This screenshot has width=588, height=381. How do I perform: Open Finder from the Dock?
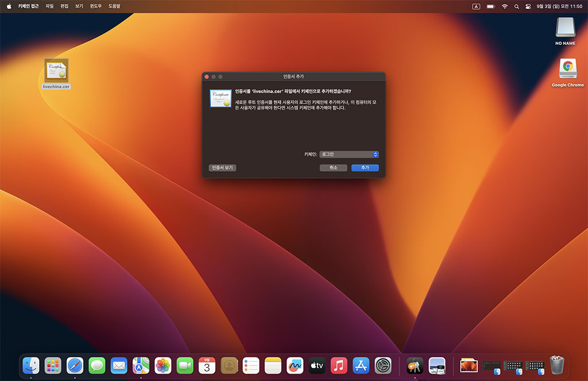click(x=31, y=365)
